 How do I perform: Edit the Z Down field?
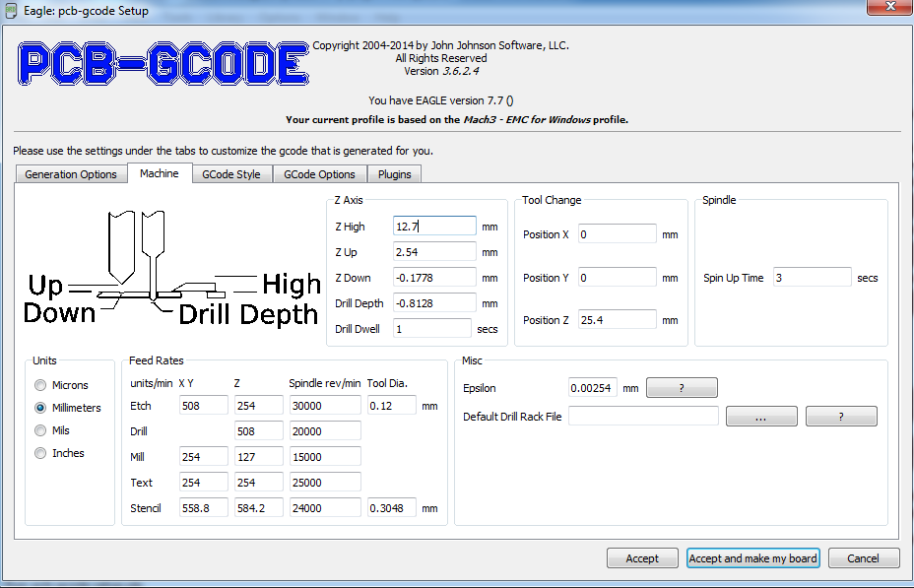click(434, 278)
